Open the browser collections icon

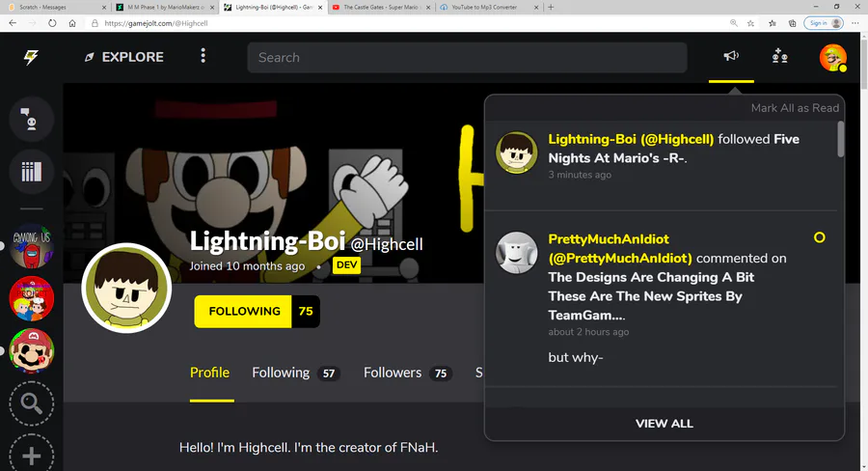coord(792,23)
